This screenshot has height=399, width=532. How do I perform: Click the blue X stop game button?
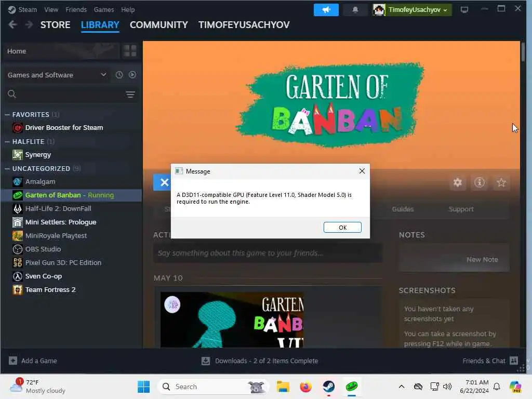tap(162, 182)
